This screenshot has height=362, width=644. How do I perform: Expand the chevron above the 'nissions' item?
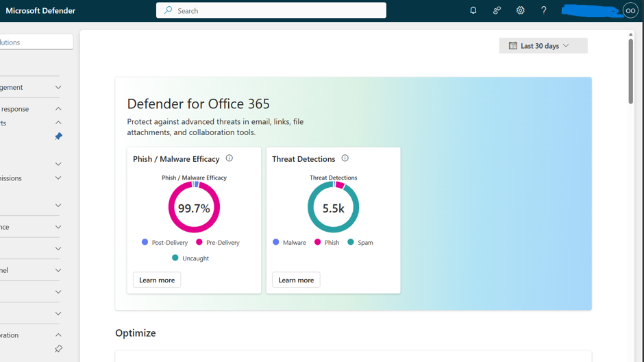tap(58, 164)
